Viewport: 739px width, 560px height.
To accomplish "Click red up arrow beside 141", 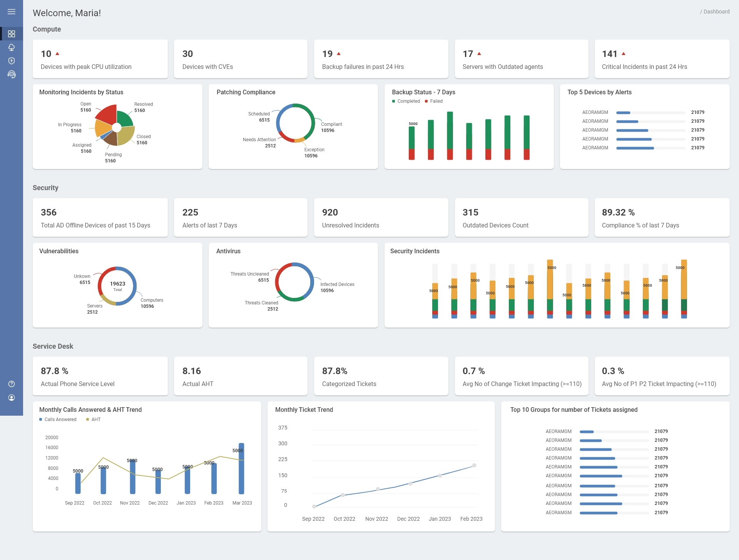I will [x=624, y=54].
